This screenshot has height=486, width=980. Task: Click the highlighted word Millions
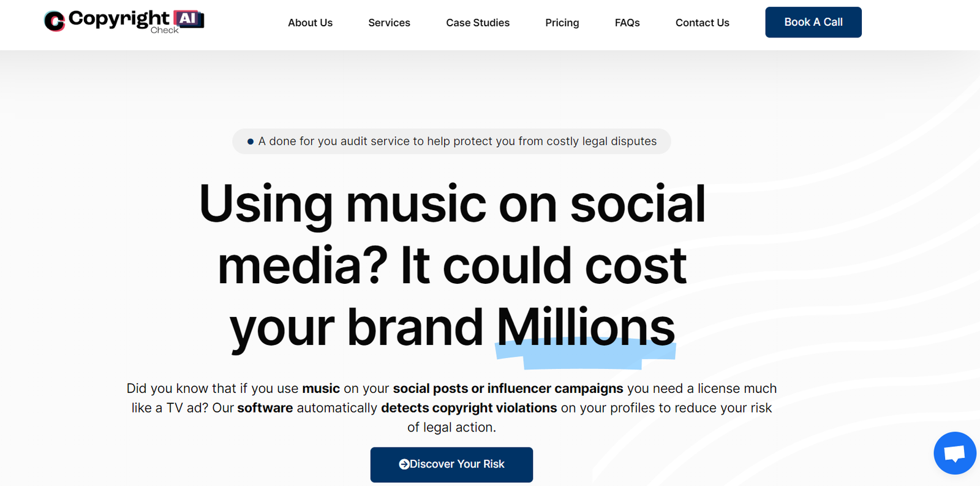coord(585,328)
